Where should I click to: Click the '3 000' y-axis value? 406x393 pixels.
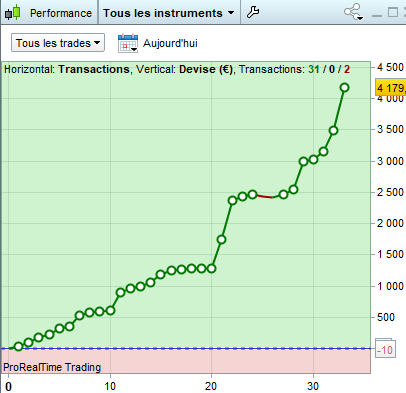[390, 161]
